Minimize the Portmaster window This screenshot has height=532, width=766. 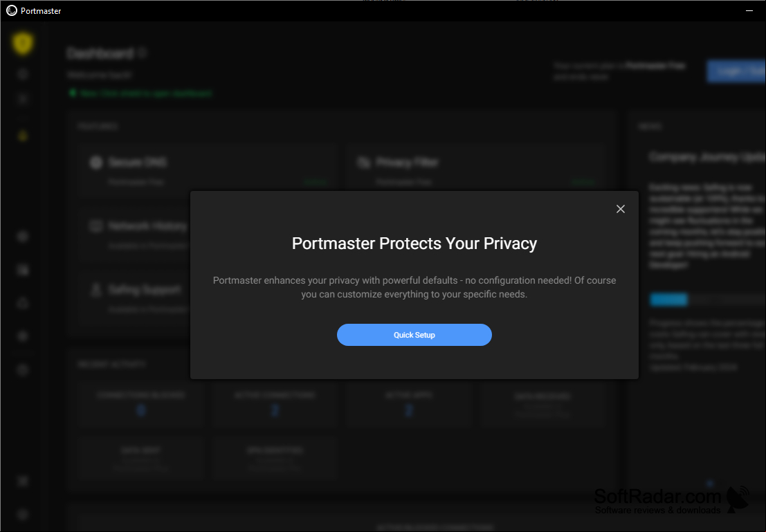[749, 11]
